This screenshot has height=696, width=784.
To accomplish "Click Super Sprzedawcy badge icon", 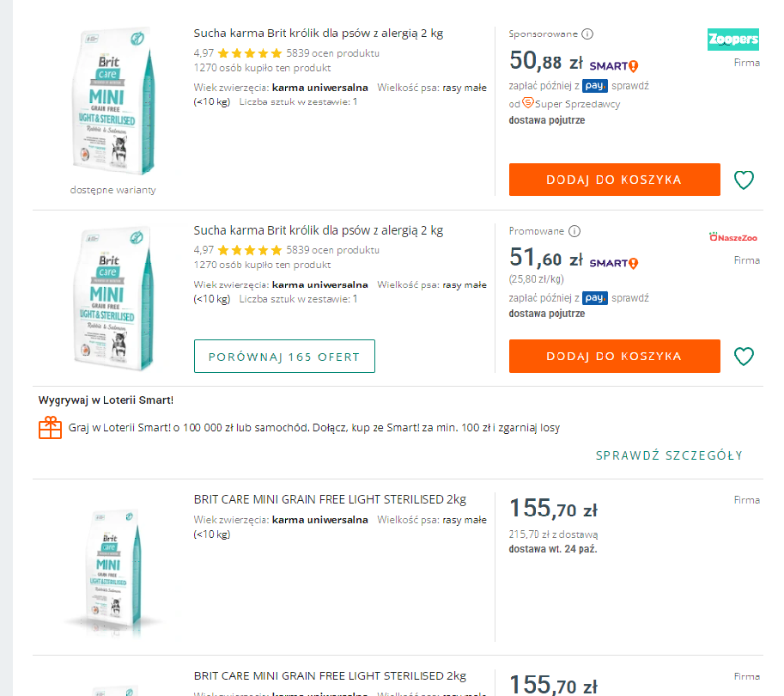I will pyautogui.click(x=528, y=104).
